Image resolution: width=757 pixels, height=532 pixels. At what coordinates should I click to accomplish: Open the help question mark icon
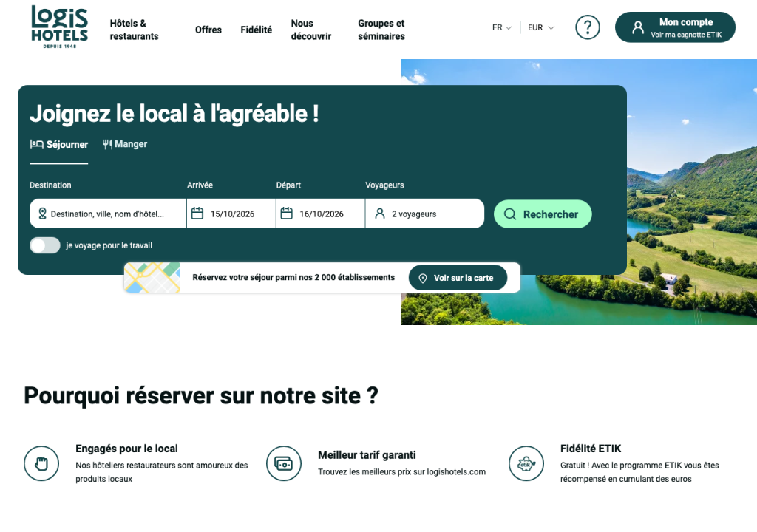[x=588, y=27]
